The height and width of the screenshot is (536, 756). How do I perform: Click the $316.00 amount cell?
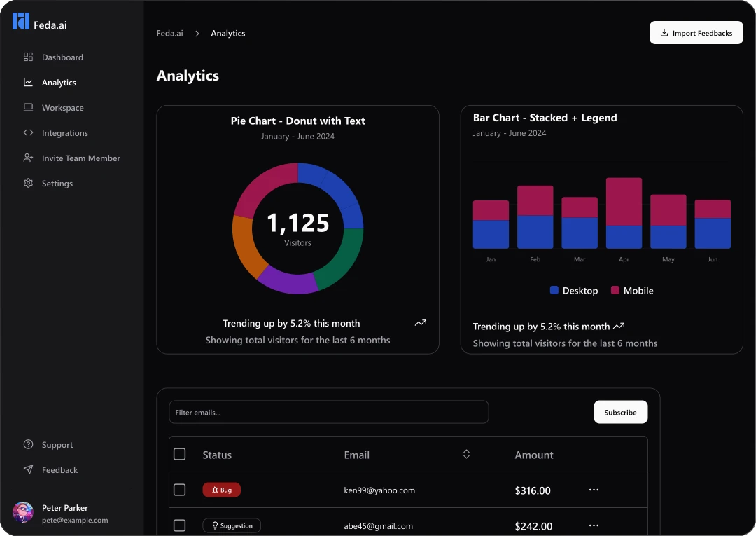click(533, 490)
